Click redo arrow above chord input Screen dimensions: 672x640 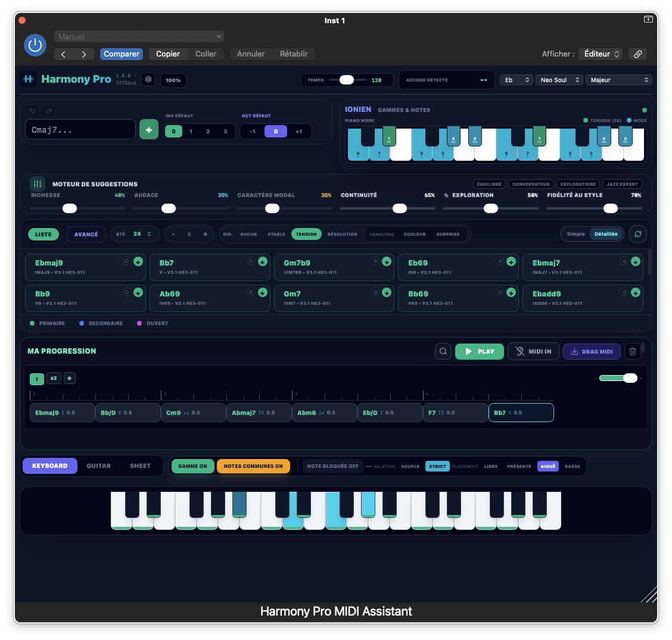(x=49, y=111)
